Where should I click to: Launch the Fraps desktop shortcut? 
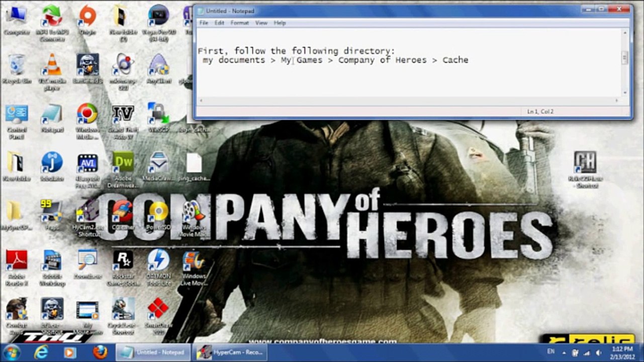[x=51, y=215]
